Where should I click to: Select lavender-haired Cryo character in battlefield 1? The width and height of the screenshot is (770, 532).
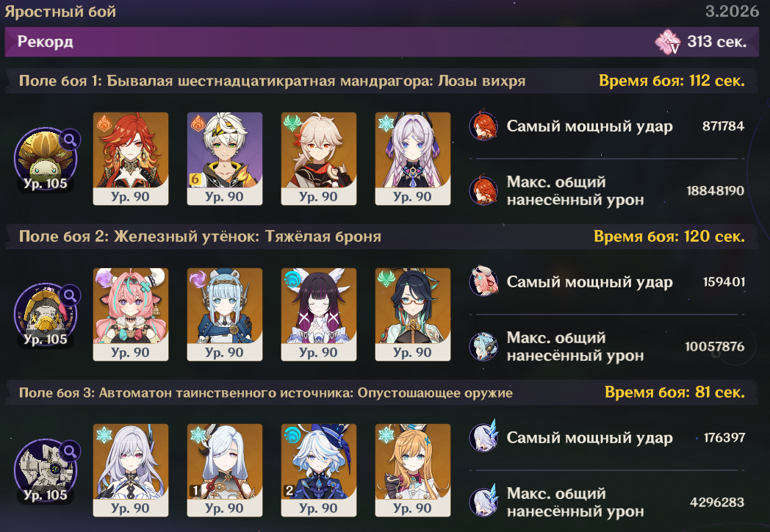412,159
